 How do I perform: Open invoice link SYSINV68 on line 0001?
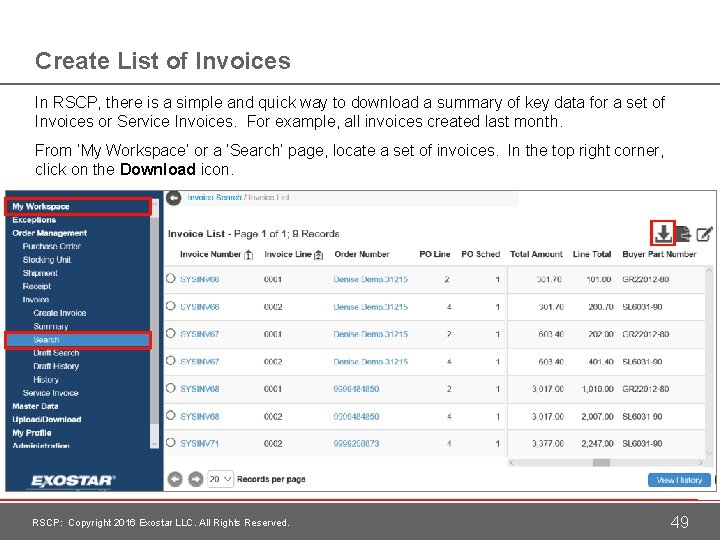(x=199, y=389)
